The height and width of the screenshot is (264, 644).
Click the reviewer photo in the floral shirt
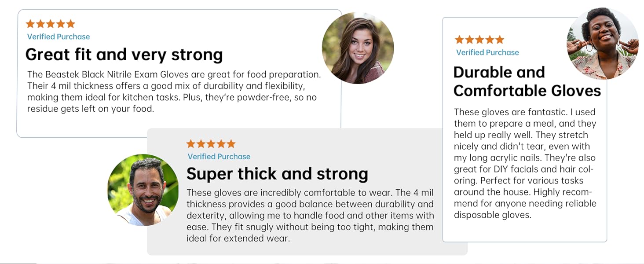(602, 44)
